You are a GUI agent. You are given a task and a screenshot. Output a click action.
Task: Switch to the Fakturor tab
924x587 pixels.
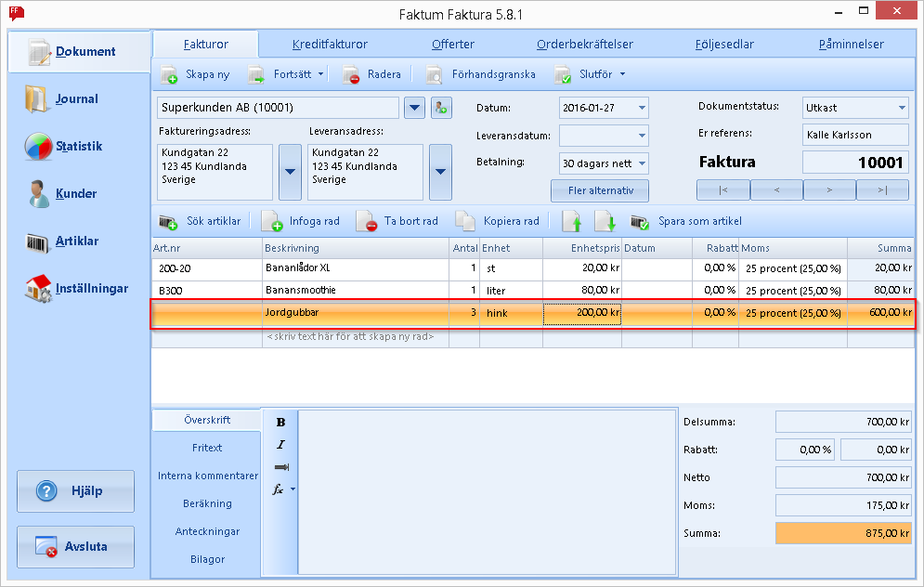coord(205,45)
